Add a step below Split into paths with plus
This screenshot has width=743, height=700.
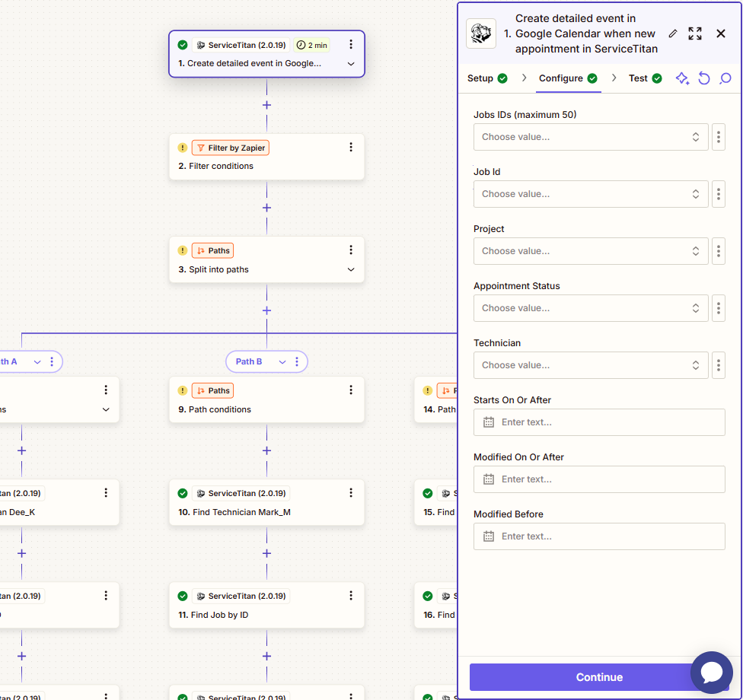coord(266,310)
